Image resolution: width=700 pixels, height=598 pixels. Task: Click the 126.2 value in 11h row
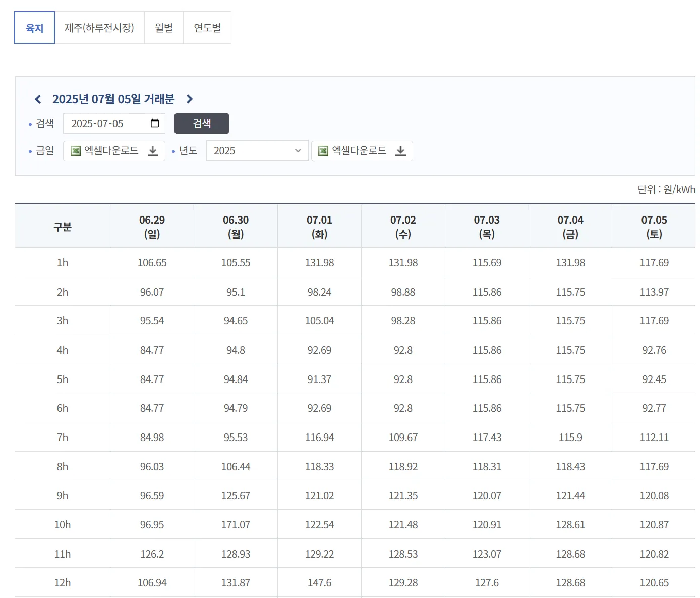coord(152,554)
